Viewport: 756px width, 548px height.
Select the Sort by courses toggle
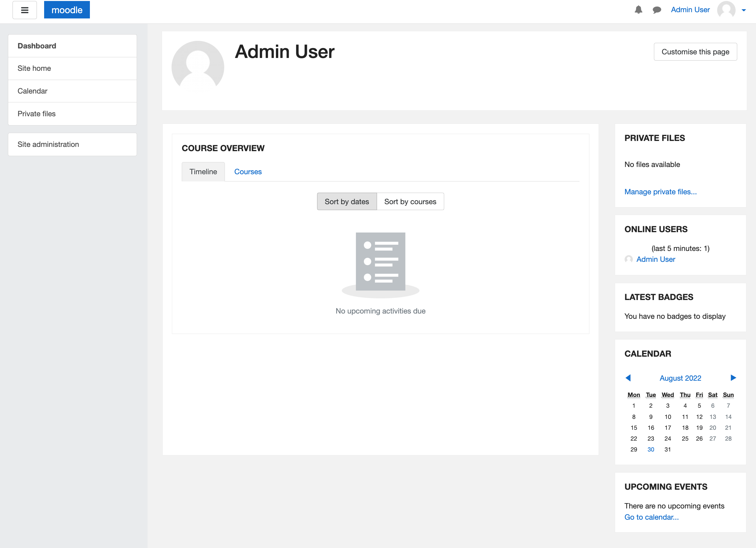pos(410,201)
